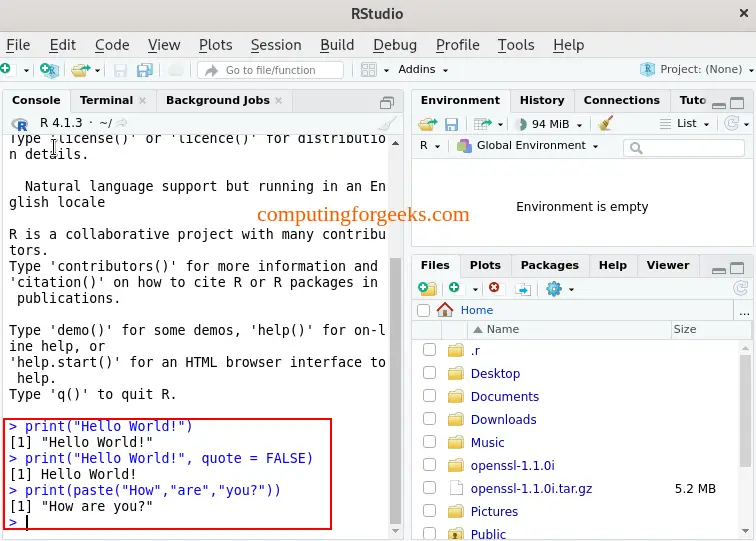Click the Go to file/function field
Viewport: 756px width, 541px height.
pyautogui.click(x=270, y=70)
